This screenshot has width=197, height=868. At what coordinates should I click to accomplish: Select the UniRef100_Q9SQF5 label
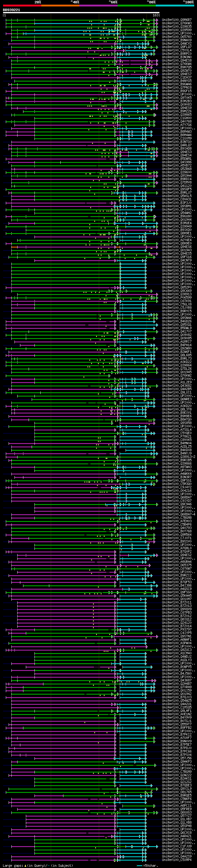tap(177, 189)
